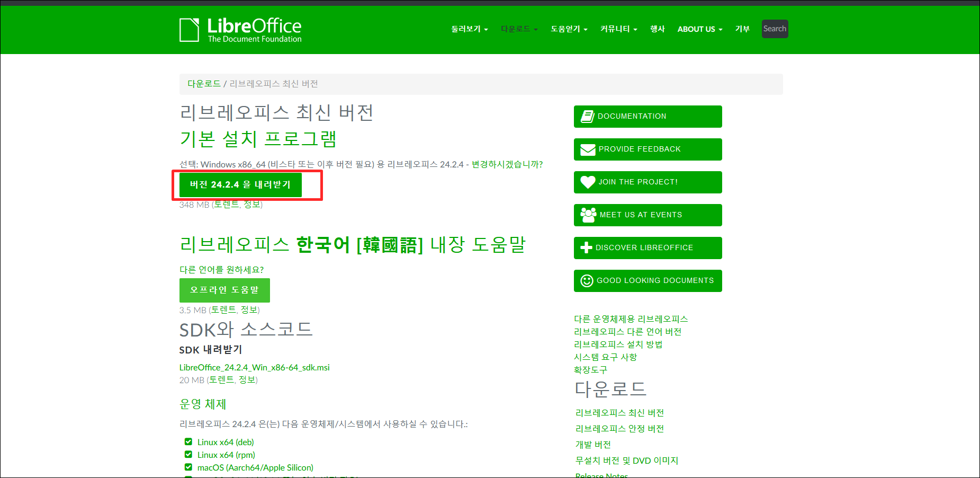Open the 개발 버전 sidebar link
This screenshot has width=980, height=478.
(593, 445)
